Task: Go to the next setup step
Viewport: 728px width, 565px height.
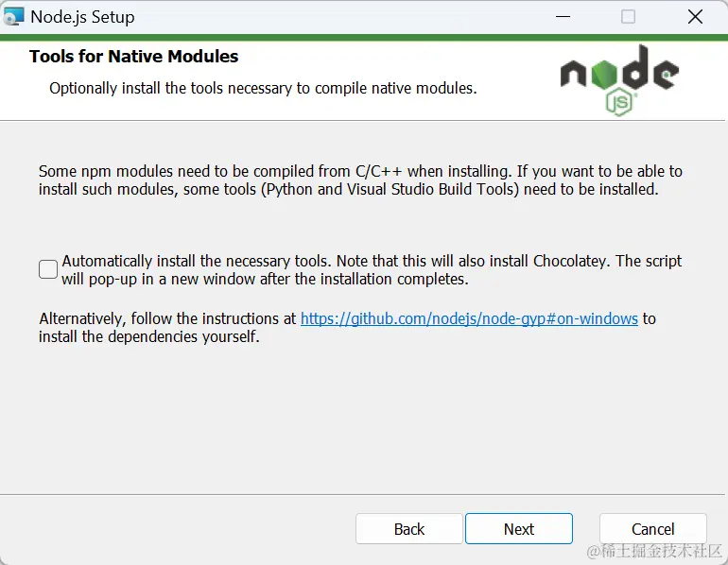Action: (519, 528)
